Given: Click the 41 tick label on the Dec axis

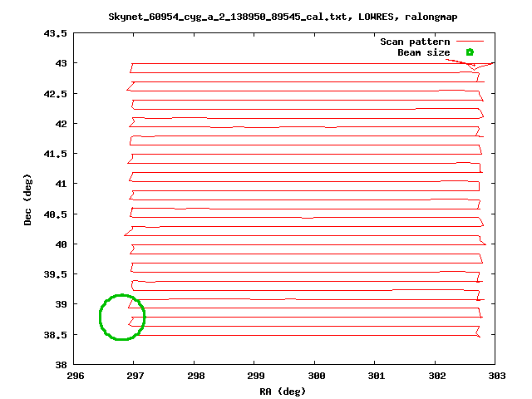Looking at the screenshot, I should click(61, 184).
